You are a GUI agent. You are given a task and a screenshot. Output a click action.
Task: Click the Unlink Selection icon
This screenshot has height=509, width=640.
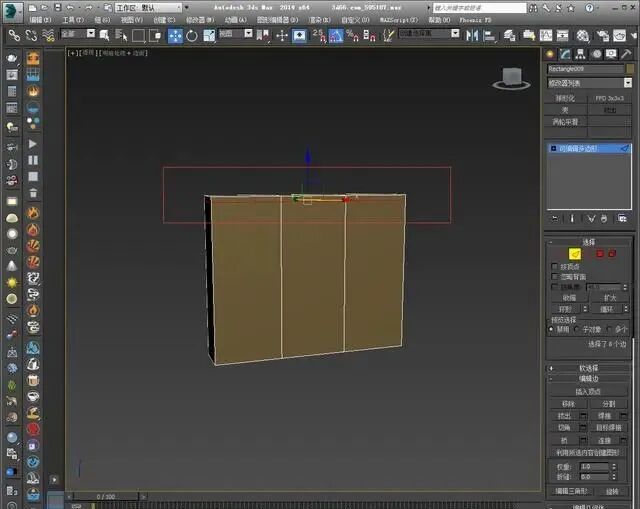[31, 36]
